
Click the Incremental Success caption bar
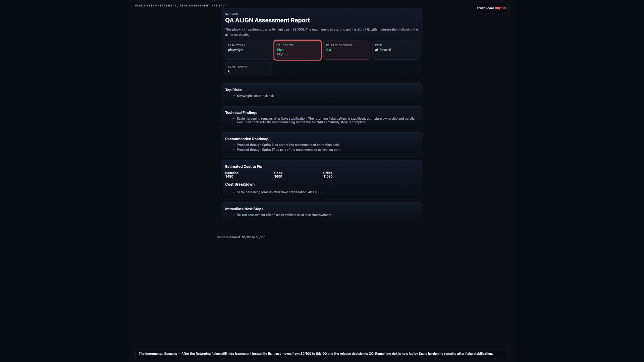click(x=322, y=354)
